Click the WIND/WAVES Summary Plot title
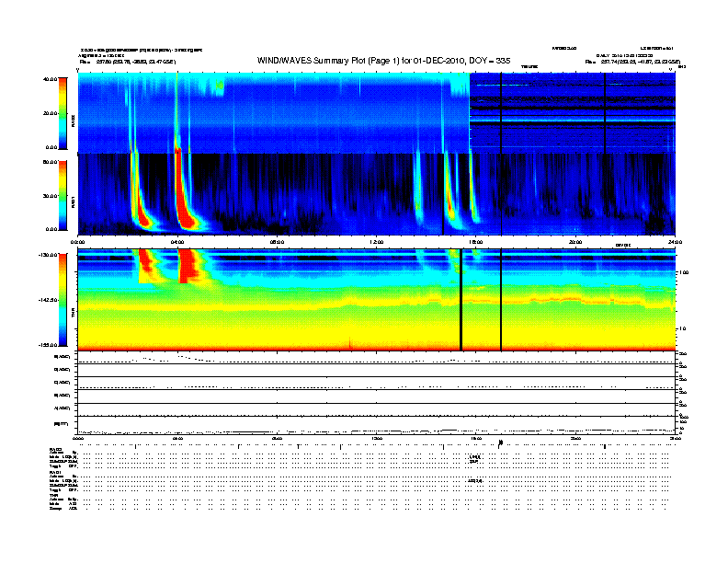 (383, 61)
